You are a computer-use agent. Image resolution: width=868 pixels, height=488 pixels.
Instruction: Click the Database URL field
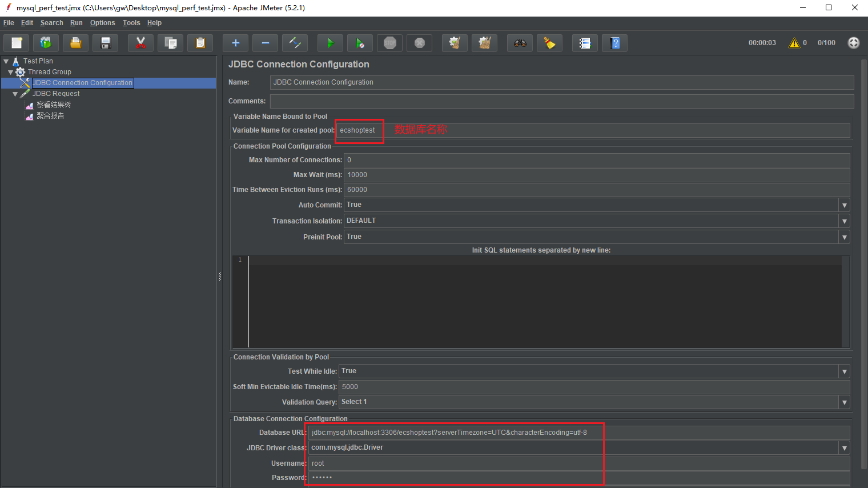point(579,433)
